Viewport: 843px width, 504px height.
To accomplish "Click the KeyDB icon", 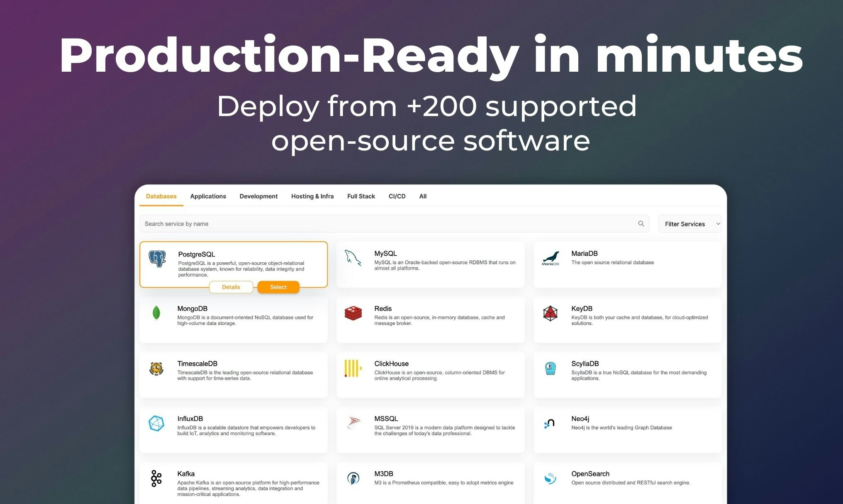I will click(x=550, y=313).
